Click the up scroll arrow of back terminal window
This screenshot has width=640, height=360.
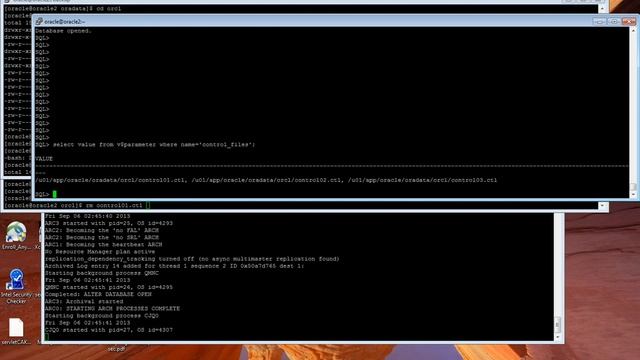(602, 9)
